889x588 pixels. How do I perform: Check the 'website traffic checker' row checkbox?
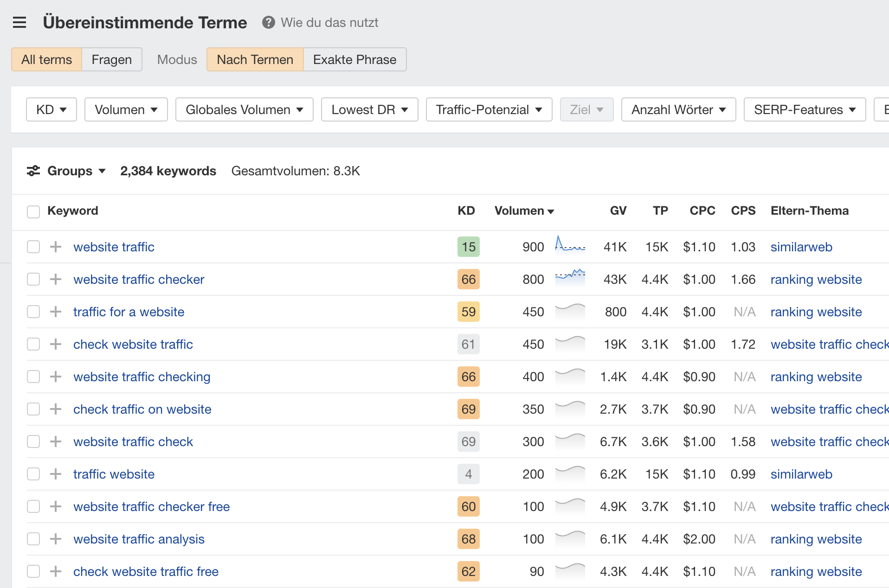coord(33,279)
